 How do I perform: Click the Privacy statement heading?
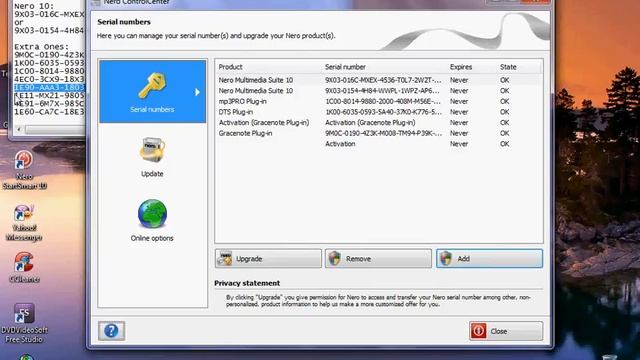coord(247,283)
